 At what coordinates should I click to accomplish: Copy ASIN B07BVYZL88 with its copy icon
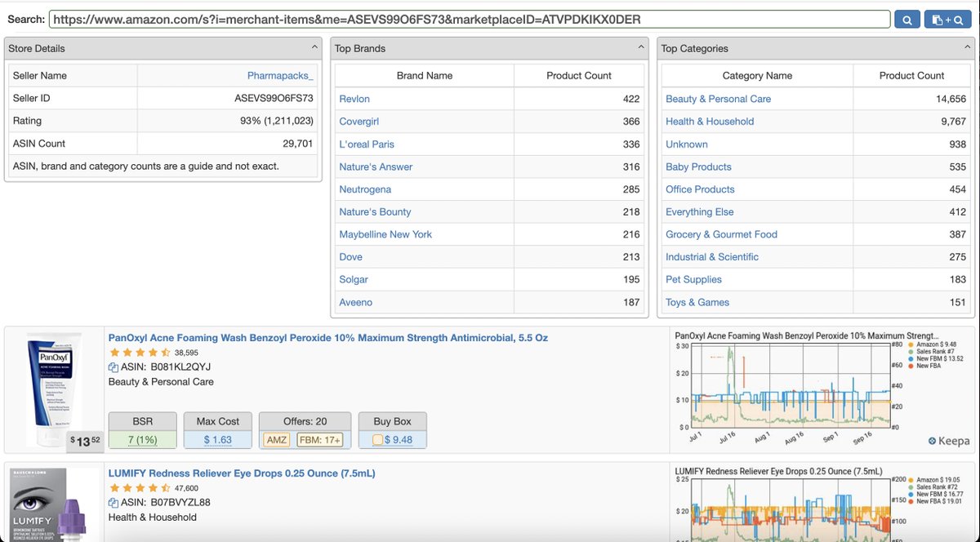tap(114, 503)
